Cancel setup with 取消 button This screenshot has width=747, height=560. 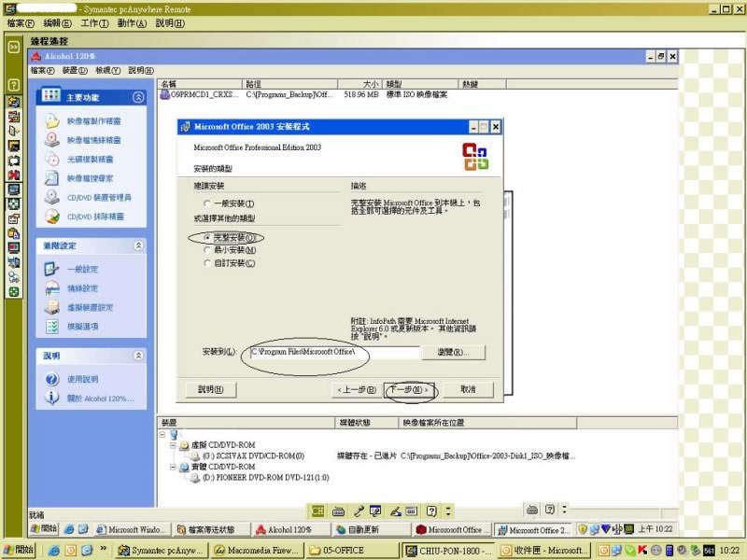pos(468,389)
